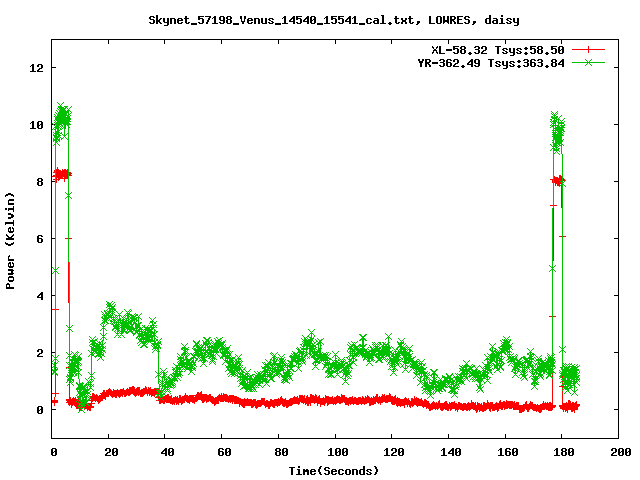Click x-axis tick label 200
This screenshot has width=640, height=480.
pyautogui.click(x=621, y=452)
